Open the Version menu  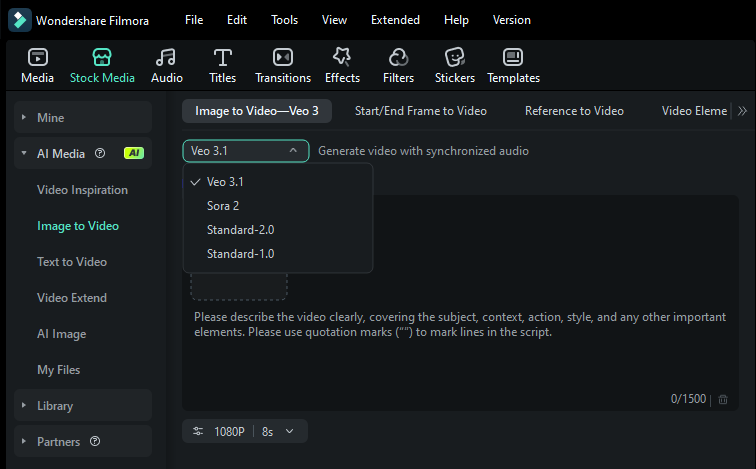[512, 20]
